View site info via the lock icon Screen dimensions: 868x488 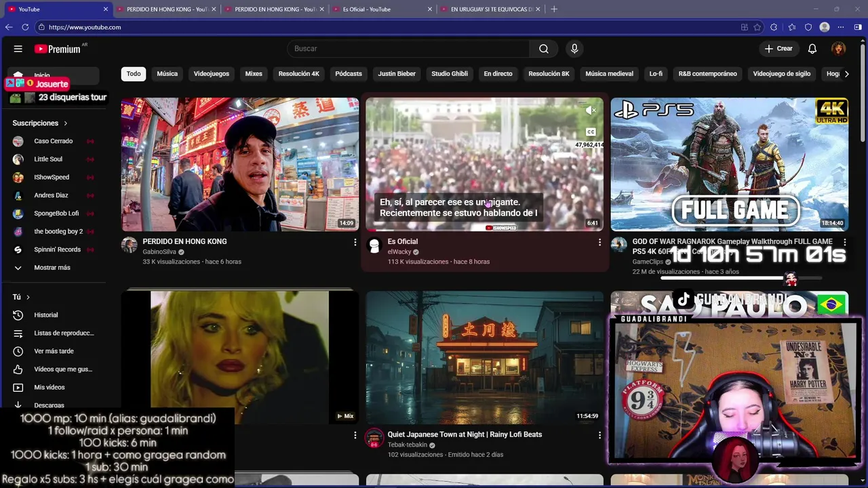(41, 27)
